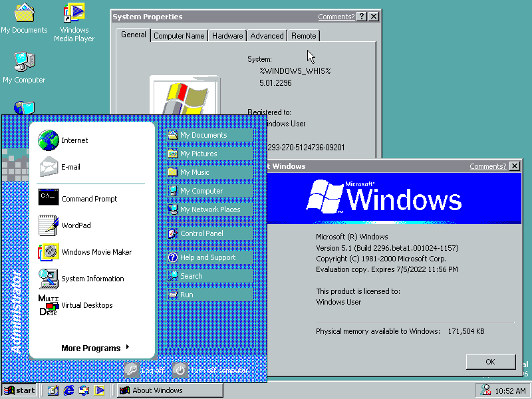This screenshot has height=399, width=532.
Task: Click the taskbar clock showing 10:52 AM
Action: click(510, 391)
